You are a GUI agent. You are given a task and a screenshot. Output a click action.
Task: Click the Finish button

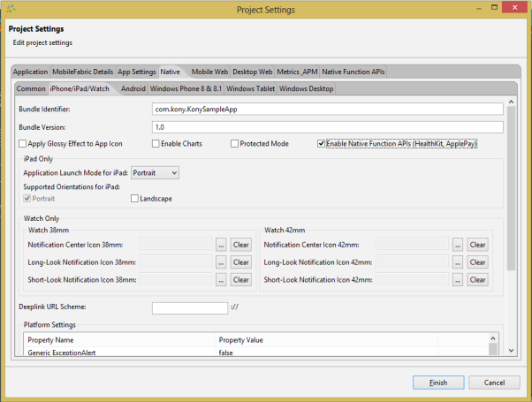pos(438,383)
